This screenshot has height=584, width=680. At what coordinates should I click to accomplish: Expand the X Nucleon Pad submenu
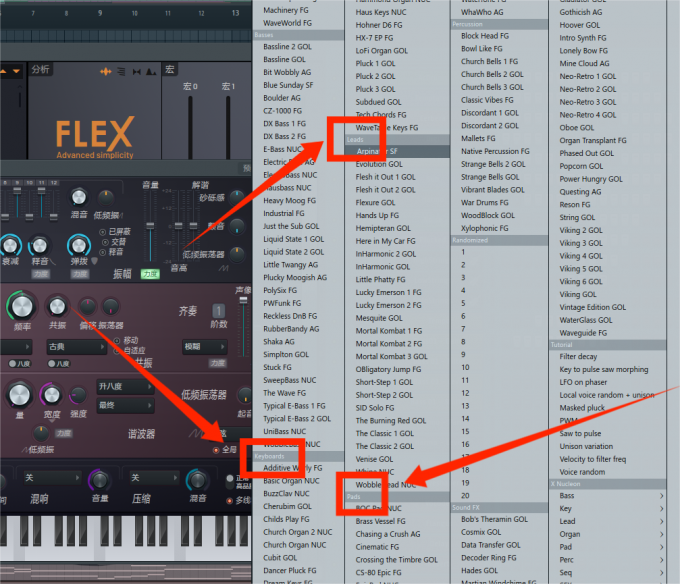[x=611, y=547]
